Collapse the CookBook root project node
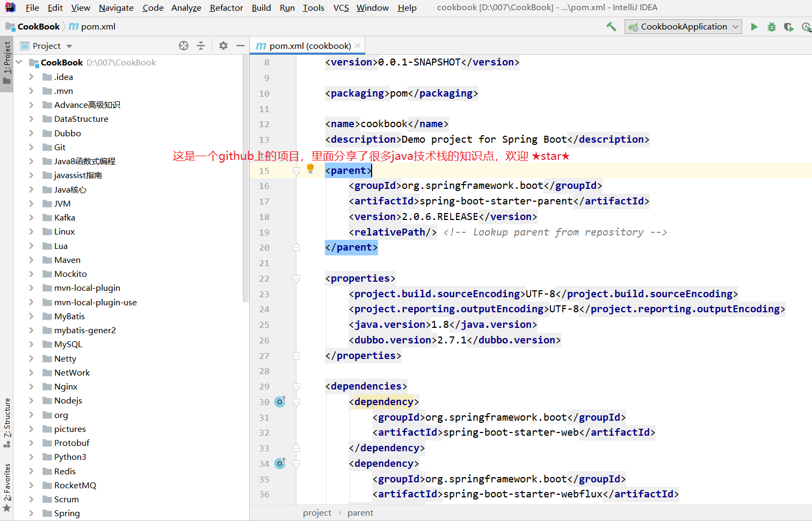The height and width of the screenshot is (521, 812). 19,62
